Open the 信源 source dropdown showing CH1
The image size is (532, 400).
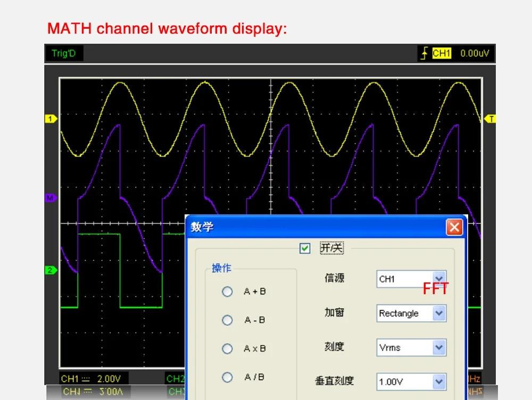click(x=438, y=279)
